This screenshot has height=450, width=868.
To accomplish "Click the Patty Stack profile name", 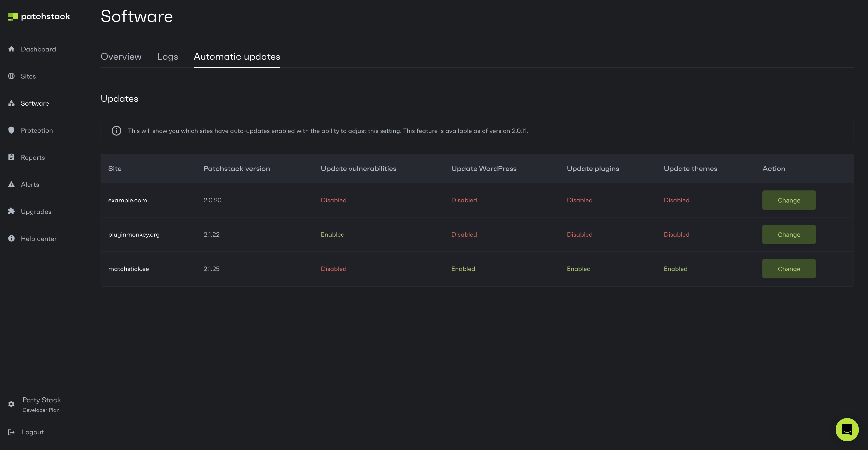I will point(42,400).
